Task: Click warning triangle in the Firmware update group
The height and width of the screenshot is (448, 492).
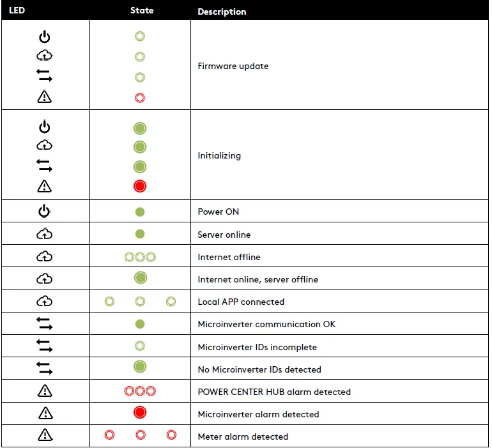Action: [x=45, y=97]
